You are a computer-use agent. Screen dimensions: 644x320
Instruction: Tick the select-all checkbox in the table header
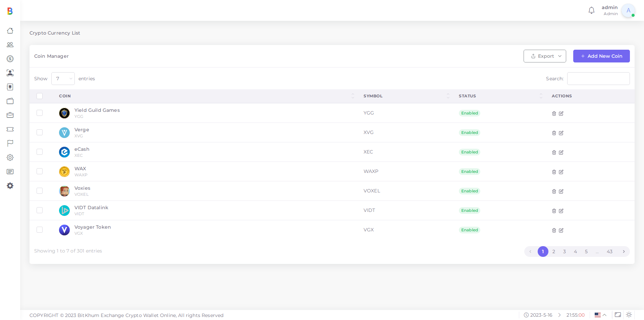click(40, 96)
